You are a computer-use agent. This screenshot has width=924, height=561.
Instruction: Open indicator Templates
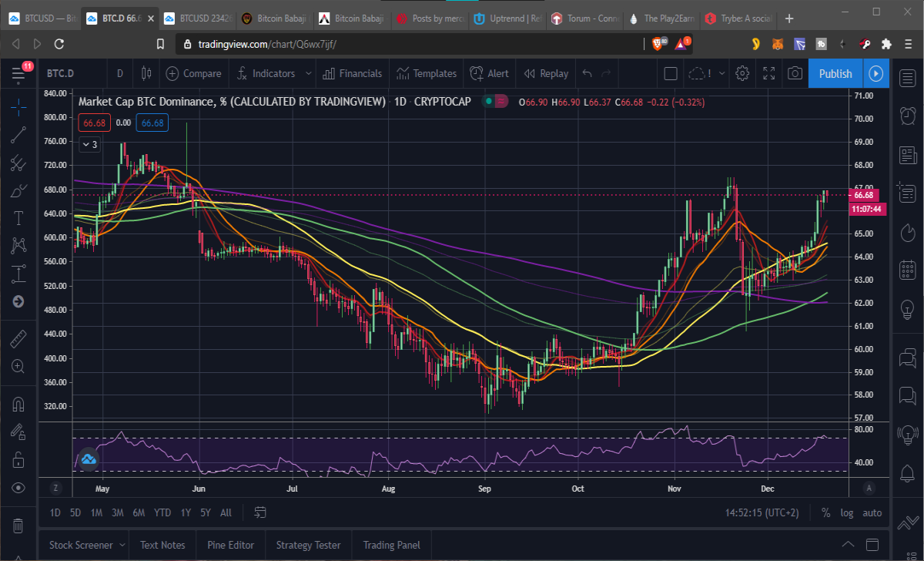click(427, 73)
